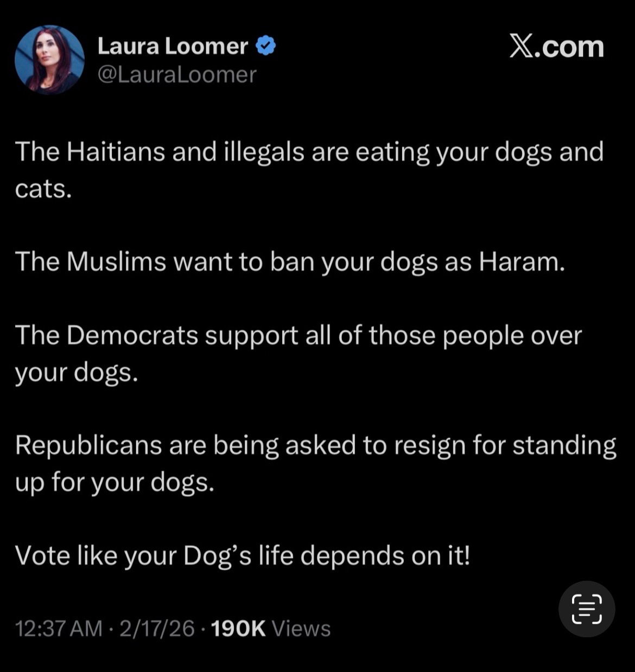This screenshot has width=635, height=672.
Task: Click the word "Haram." in the post
Action: [522, 261]
